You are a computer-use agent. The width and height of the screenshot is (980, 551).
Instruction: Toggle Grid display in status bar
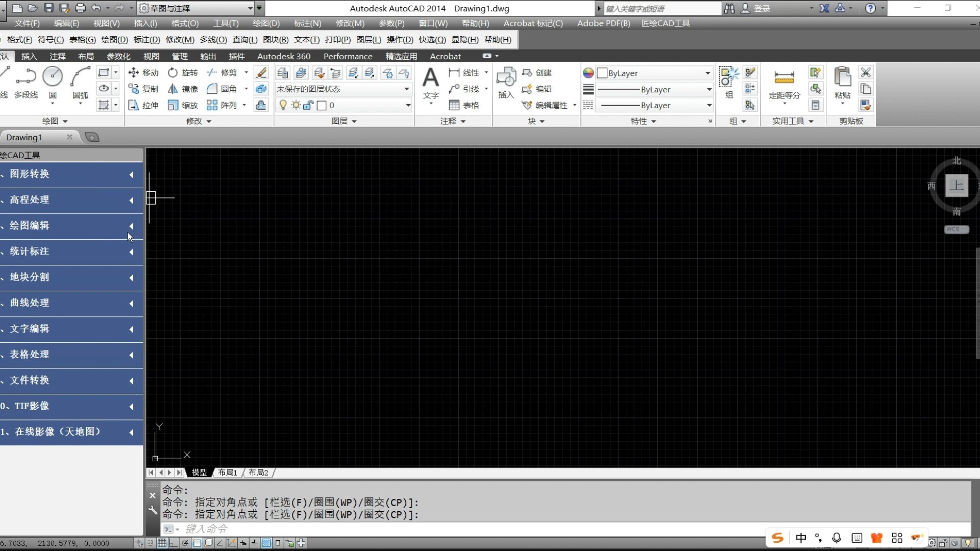point(162,543)
